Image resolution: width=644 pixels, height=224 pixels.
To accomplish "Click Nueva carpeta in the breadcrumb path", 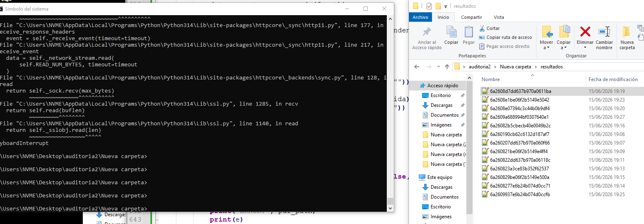I will click(x=515, y=67).
